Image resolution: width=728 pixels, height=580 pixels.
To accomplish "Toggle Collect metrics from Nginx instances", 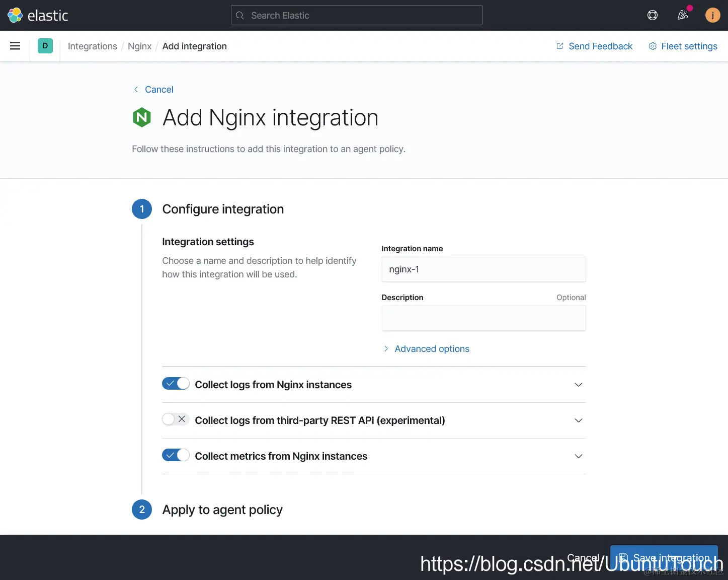I will tap(176, 455).
